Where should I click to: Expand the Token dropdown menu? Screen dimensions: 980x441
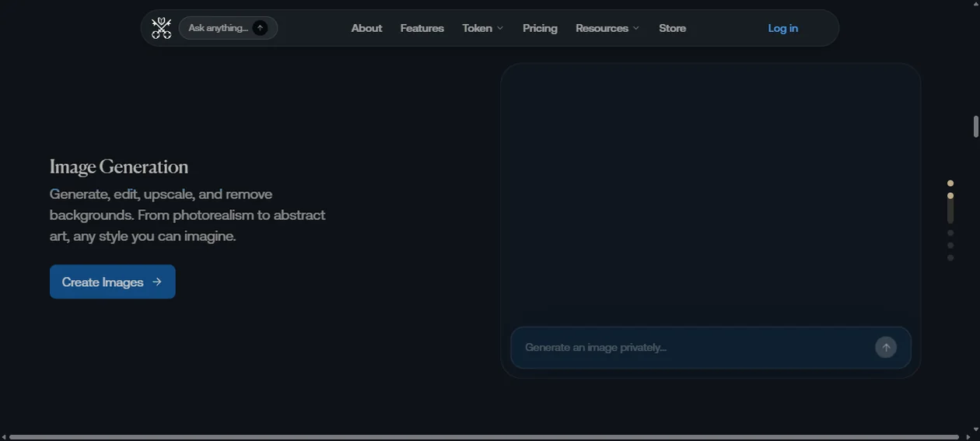tap(483, 28)
